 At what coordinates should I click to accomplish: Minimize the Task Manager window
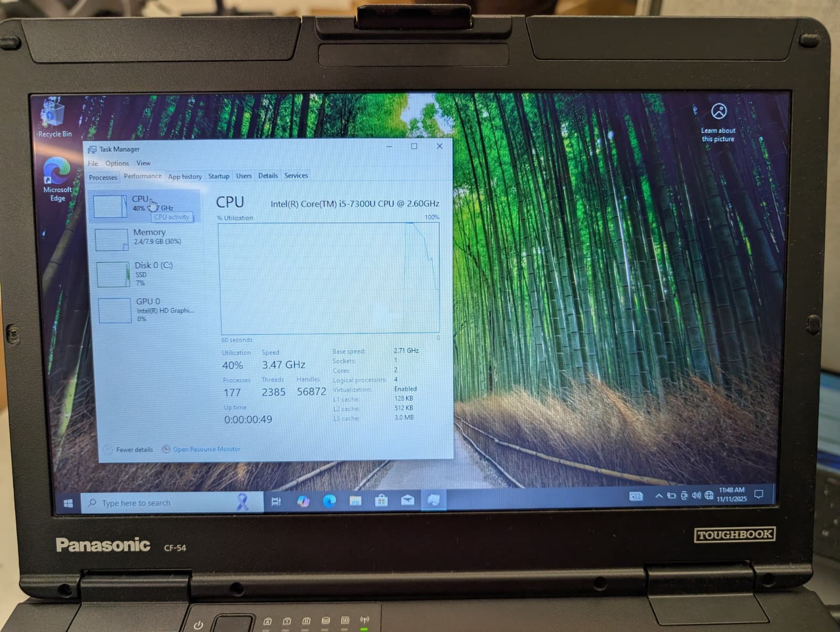coord(390,146)
